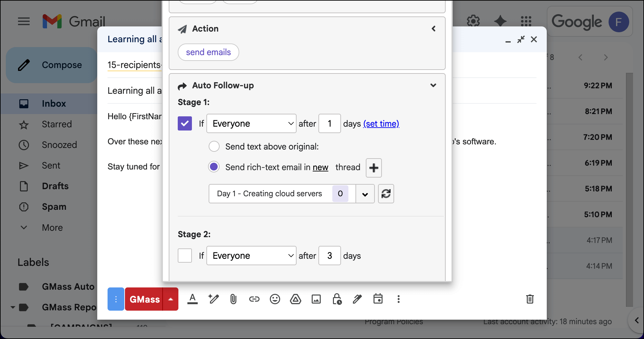Click the 'set time' link
This screenshot has width=644, height=339.
[381, 124]
